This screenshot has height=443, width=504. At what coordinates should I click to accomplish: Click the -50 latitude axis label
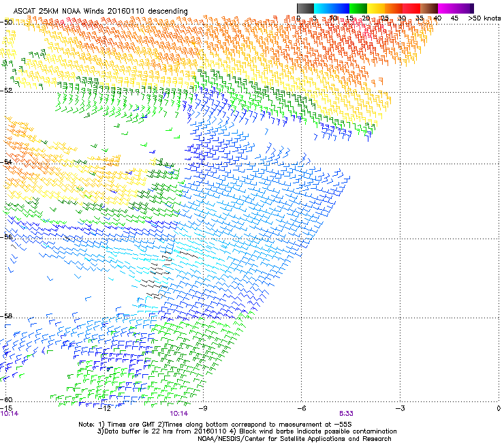tap(6, 22)
